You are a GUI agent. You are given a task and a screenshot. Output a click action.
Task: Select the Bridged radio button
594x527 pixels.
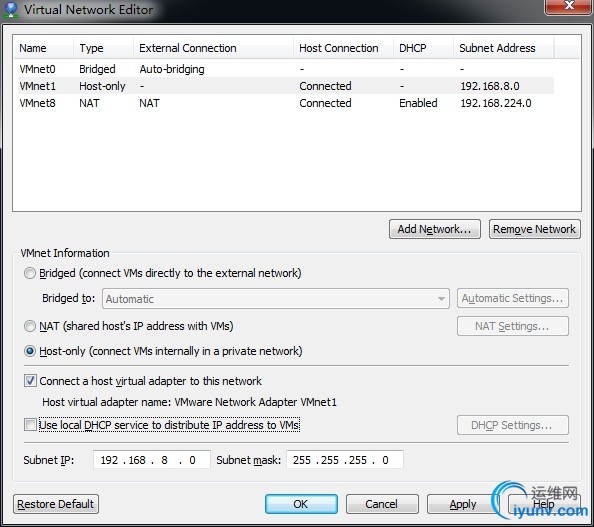30,273
